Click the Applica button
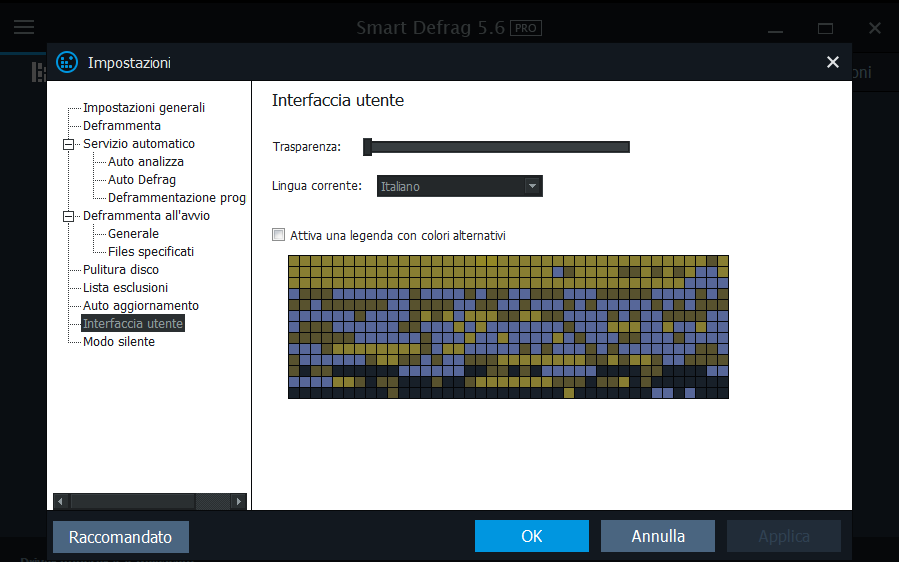This screenshot has height=562, width=899. pyautogui.click(x=784, y=536)
